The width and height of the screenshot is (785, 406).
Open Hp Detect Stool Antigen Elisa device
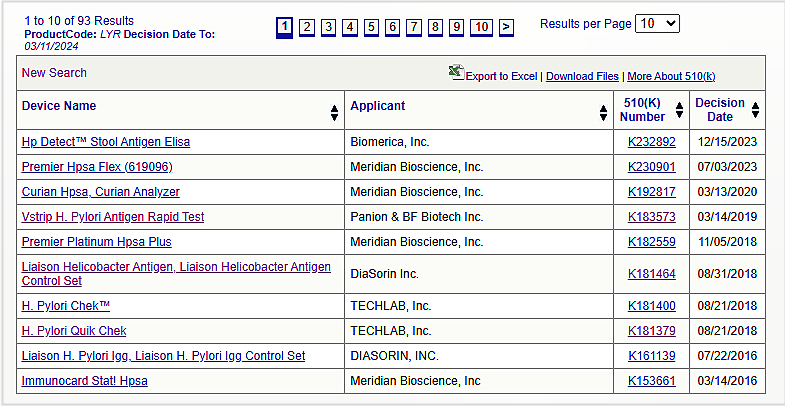coord(106,142)
